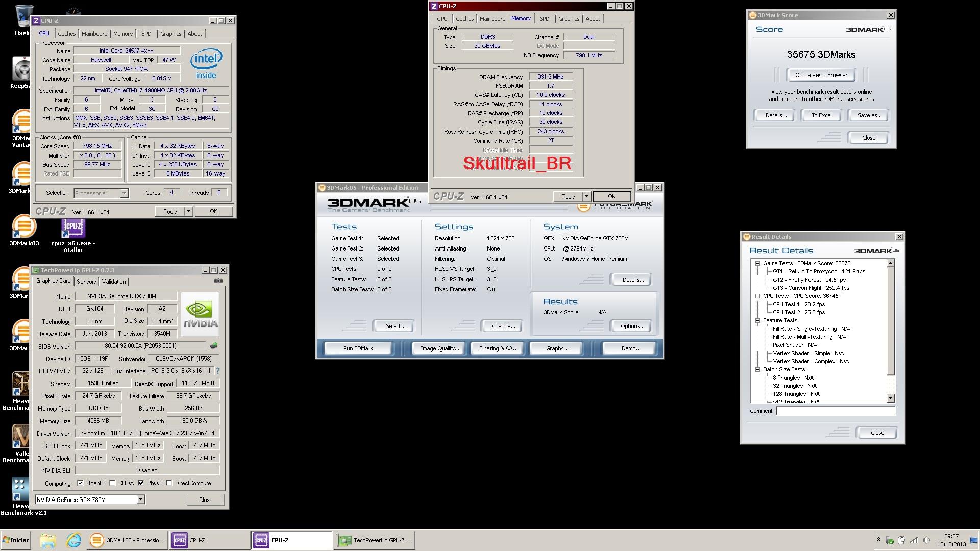Click Filtering & AA button
The width and height of the screenshot is (980, 551).
(498, 348)
